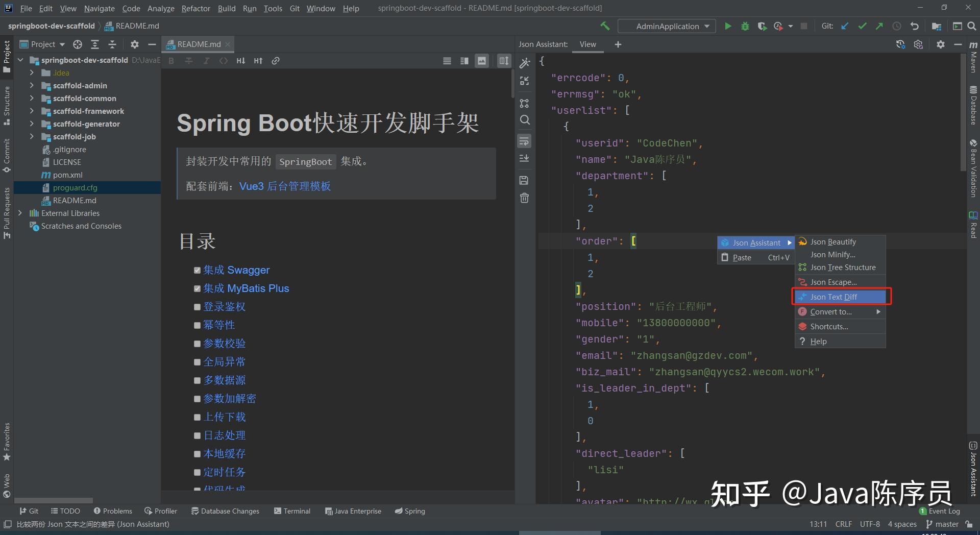This screenshot has width=980, height=535.
Task: Open the Refactor menu
Action: point(195,8)
